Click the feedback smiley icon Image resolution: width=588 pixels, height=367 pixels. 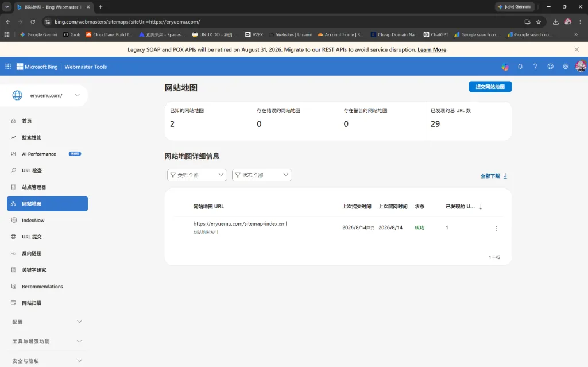pyautogui.click(x=551, y=67)
